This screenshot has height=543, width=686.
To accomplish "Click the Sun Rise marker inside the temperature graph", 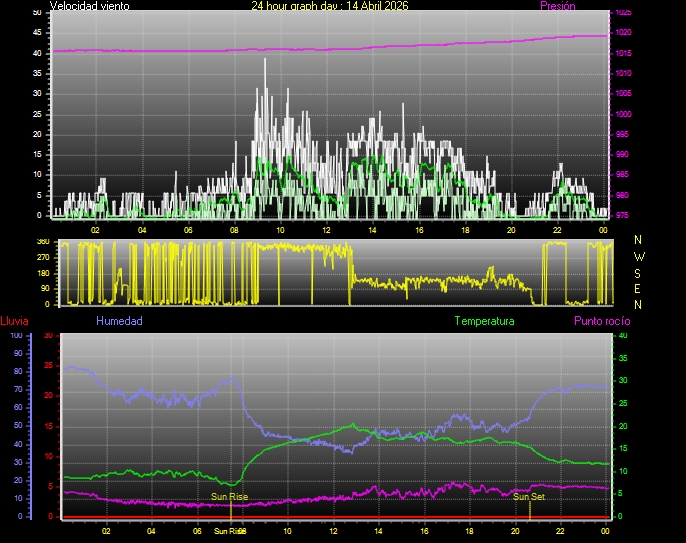I will coord(229,496).
